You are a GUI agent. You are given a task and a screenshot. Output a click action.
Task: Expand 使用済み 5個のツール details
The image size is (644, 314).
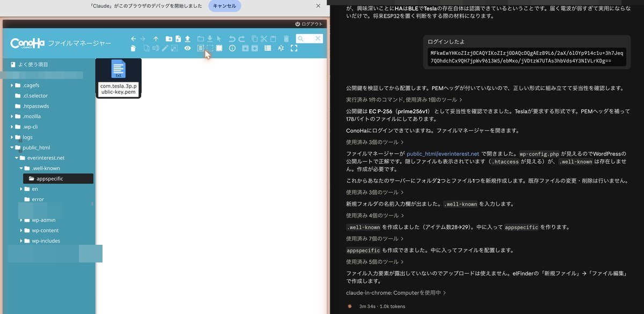pos(375,261)
